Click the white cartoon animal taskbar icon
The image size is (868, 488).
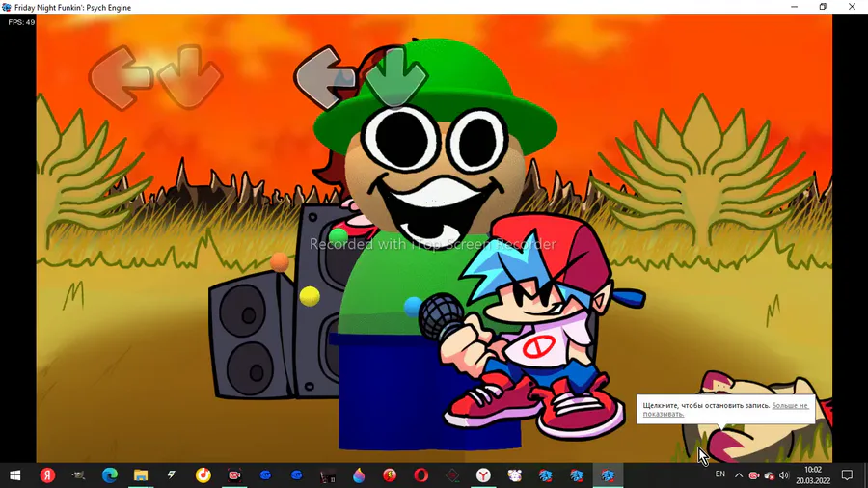[x=514, y=475]
